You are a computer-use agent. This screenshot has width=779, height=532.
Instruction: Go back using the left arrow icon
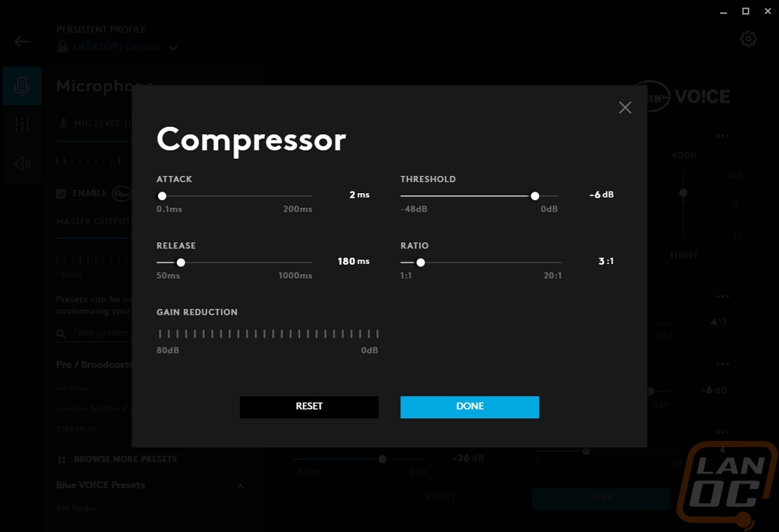click(22, 42)
